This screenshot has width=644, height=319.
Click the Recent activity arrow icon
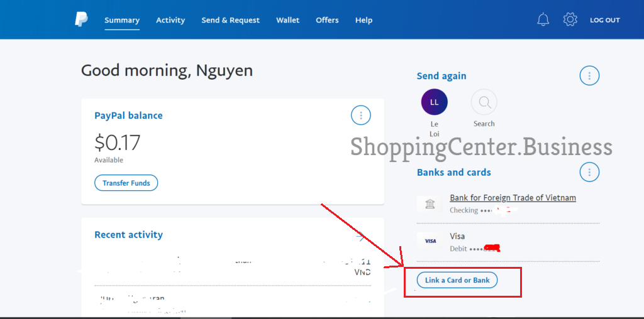coord(360,236)
